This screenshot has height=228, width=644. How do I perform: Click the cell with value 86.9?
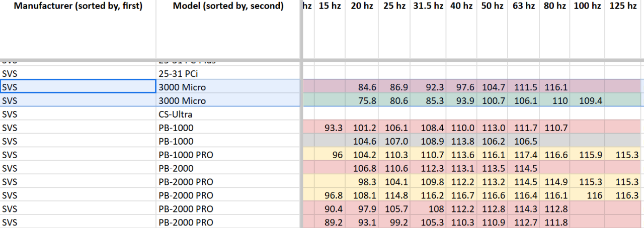click(x=394, y=87)
